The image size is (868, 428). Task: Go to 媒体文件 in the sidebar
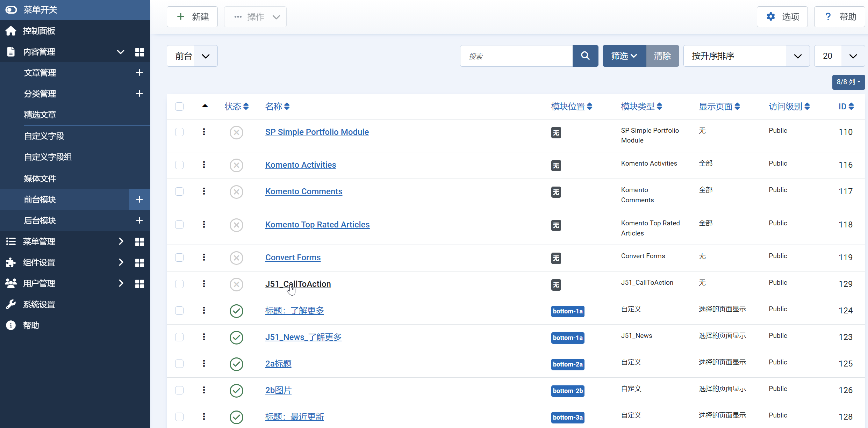click(x=40, y=179)
